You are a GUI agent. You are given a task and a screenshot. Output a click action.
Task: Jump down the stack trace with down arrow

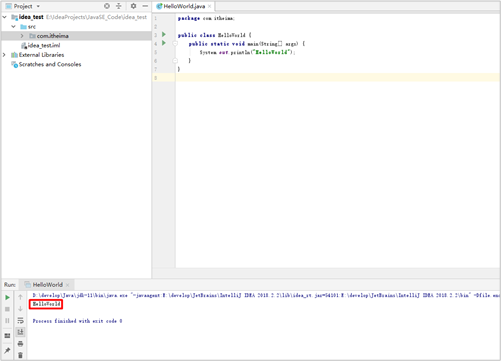pos(20,309)
